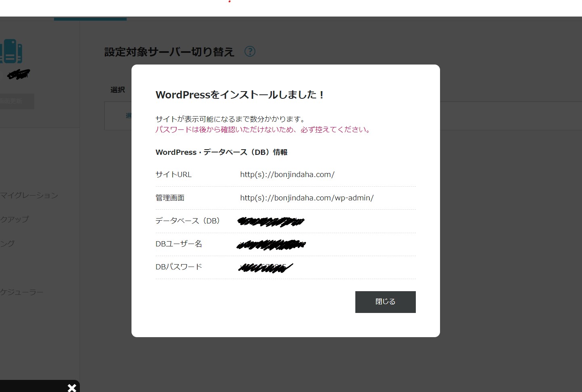Select the 管理画面 label
The image size is (582, 392).
(x=170, y=198)
